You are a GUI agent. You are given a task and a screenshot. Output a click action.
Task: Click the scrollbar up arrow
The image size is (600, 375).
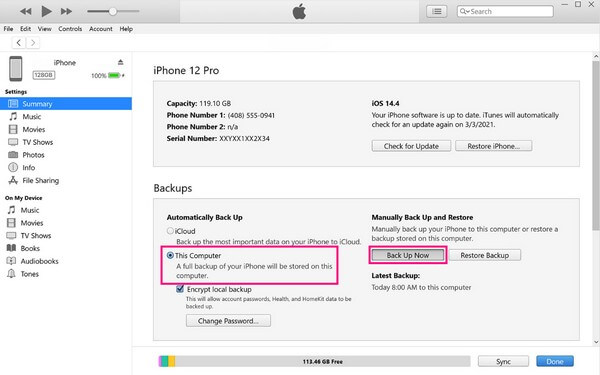596,56
